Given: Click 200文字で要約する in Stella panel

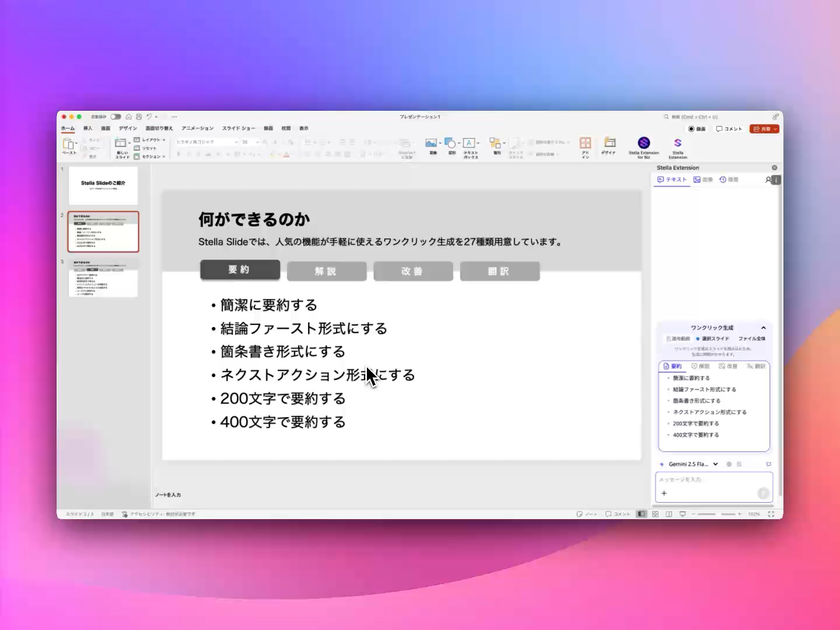Looking at the screenshot, I should pyautogui.click(x=696, y=423).
